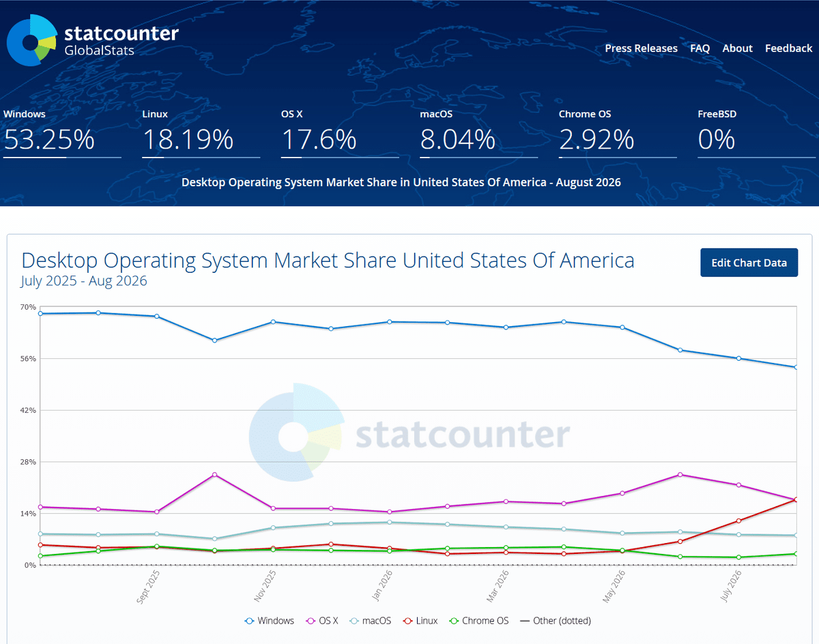Screen dimensions: 819x644
Task: Click the OS X peak point near Oct 2025
Action: 214,475
